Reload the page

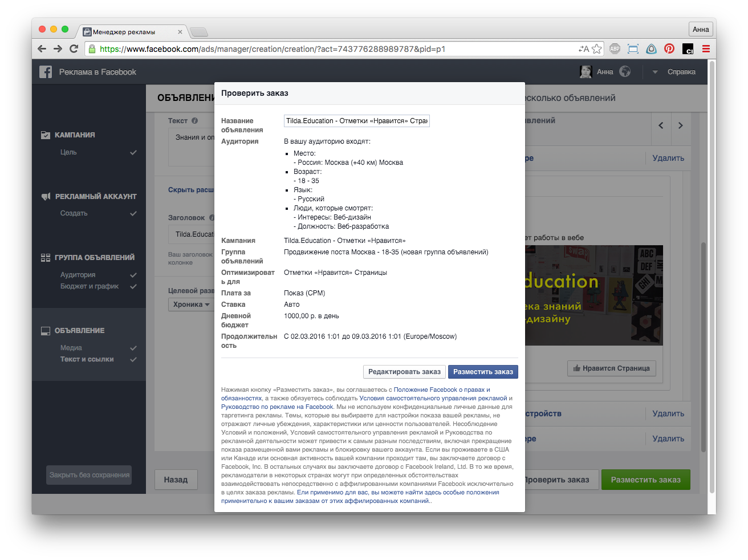[x=74, y=49]
